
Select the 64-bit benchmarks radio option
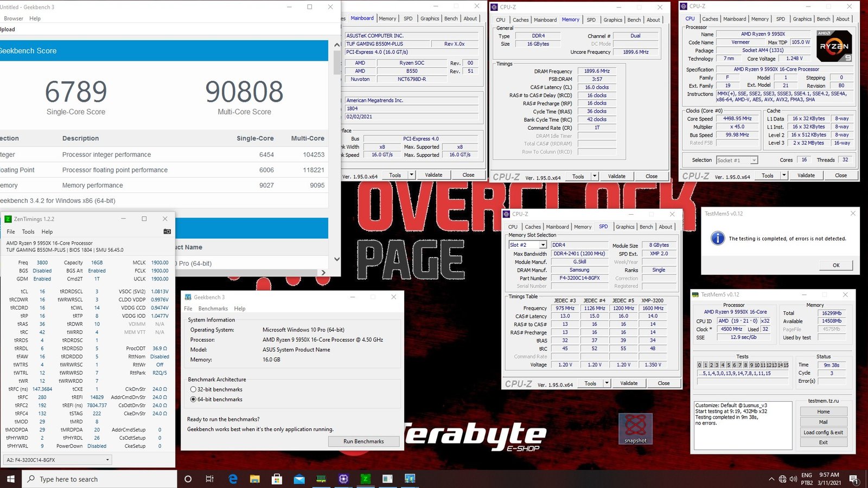tap(193, 399)
